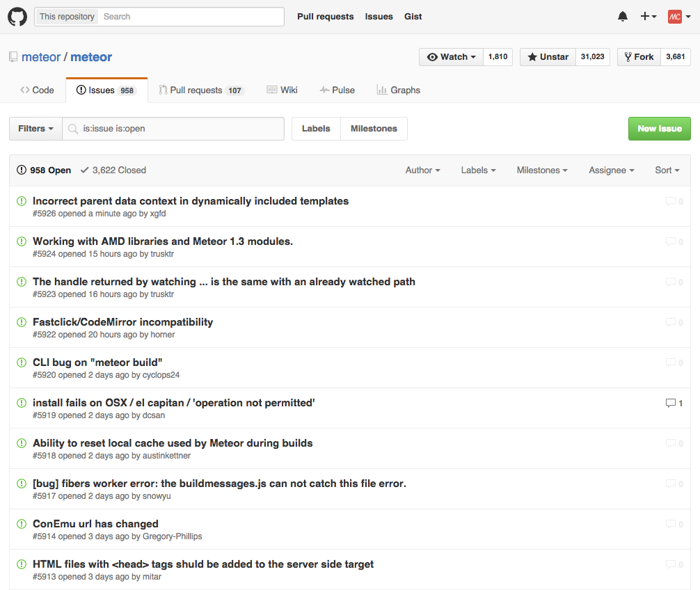Click comment bubble on issue #5926
The height and width of the screenshot is (590, 700).
674,201
